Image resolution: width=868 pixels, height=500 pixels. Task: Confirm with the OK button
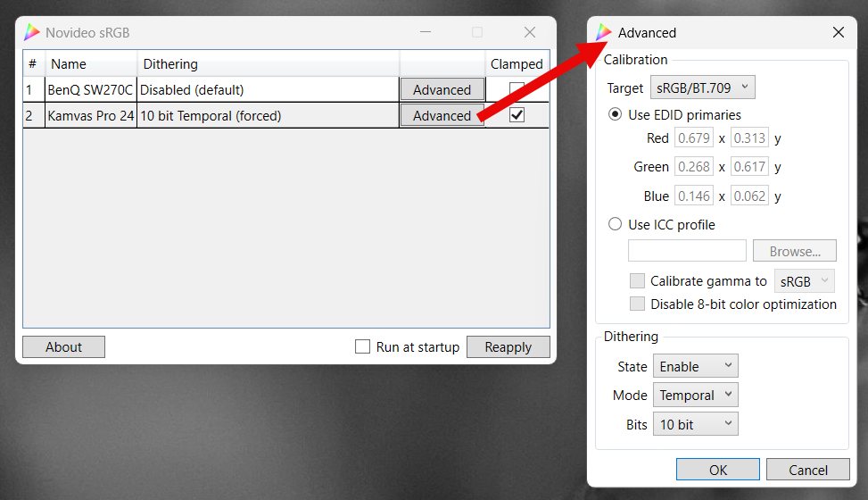point(718,470)
